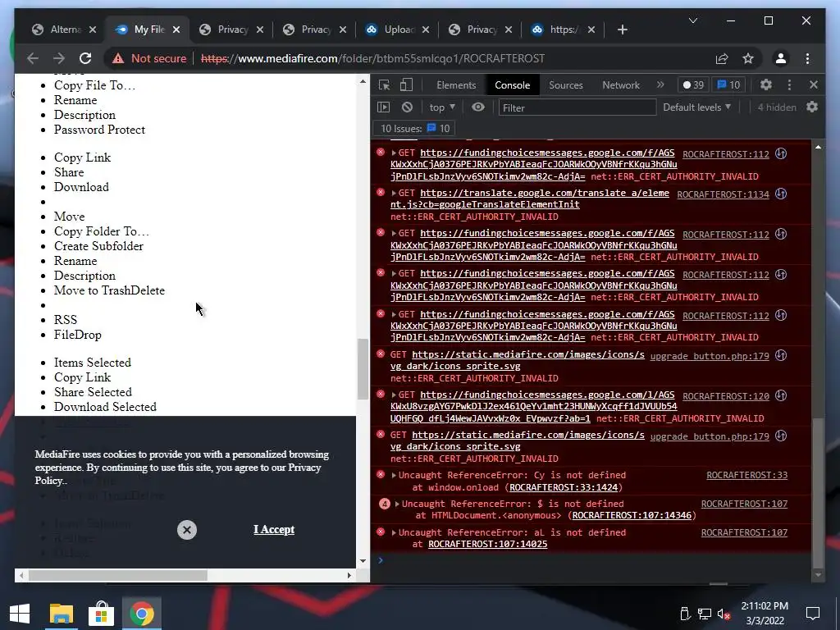Toggle the live expression eye icon

[x=478, y=107]
